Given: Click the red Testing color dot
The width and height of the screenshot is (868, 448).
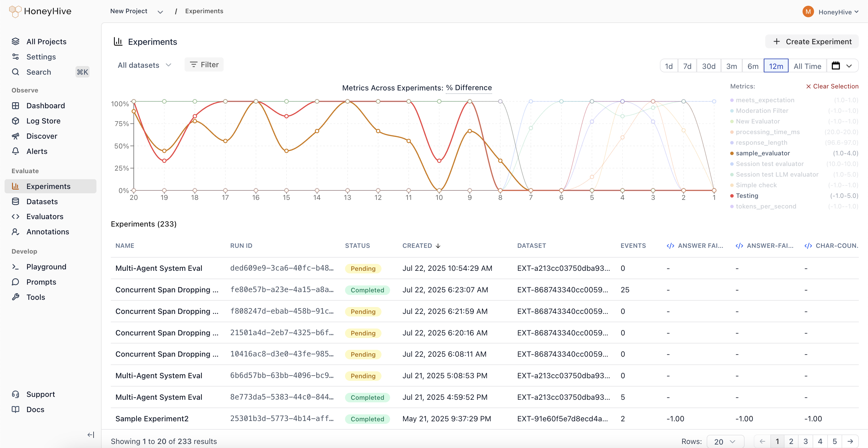Looking at the screenshot, I should tap(732, 196).
